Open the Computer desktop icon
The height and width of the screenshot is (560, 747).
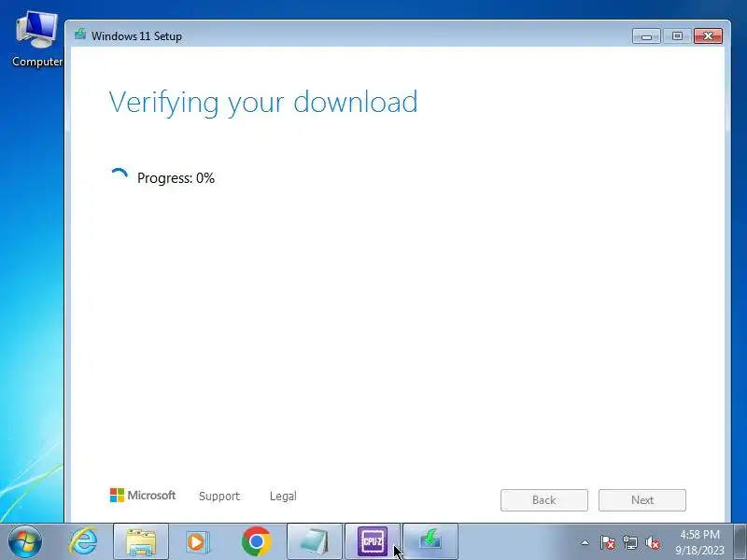coord(36,39)
